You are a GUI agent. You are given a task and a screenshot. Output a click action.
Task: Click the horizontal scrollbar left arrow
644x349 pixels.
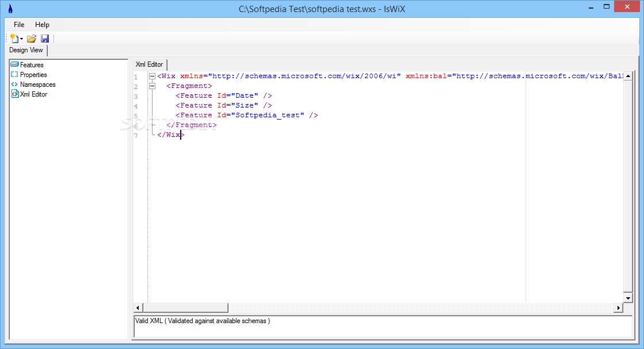tap(138, 308)
